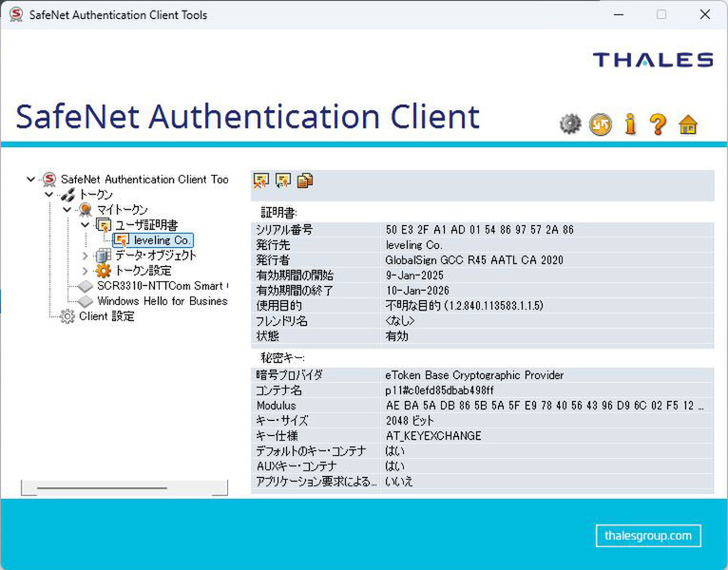Select the トークン tree item
728x570 pixels.
click(96, 195)
